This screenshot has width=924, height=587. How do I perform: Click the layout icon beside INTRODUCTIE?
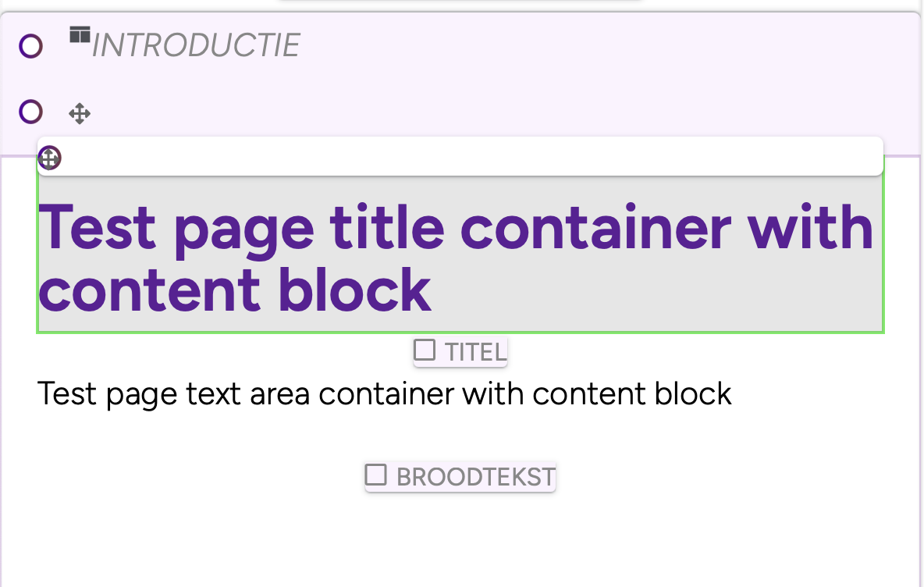point(80,35)
